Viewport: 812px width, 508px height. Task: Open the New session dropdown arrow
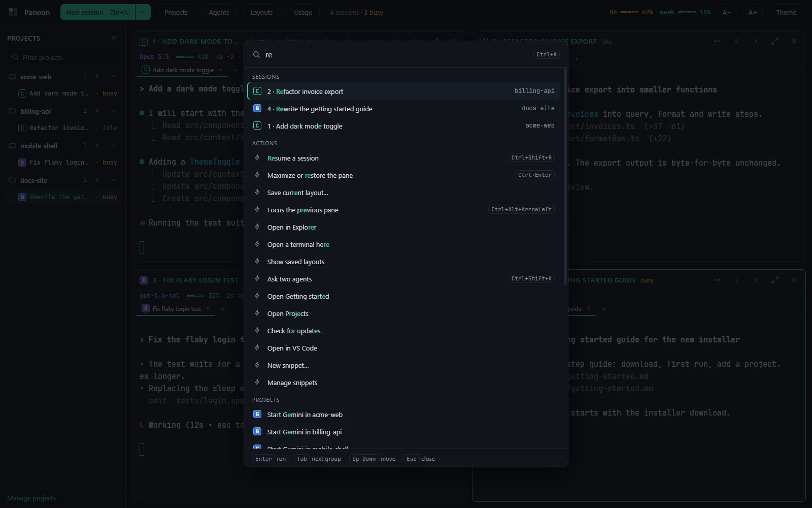click(143, 12)
